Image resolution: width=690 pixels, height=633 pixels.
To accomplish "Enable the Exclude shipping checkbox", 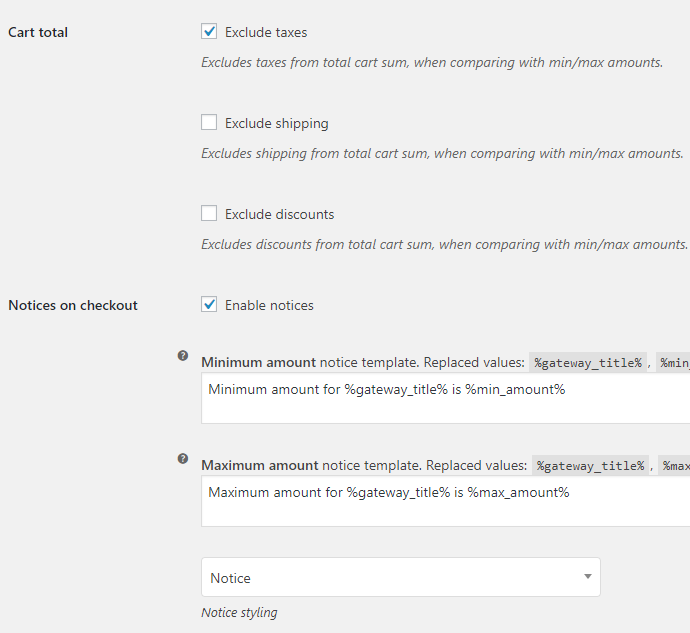I will (209, 122).
